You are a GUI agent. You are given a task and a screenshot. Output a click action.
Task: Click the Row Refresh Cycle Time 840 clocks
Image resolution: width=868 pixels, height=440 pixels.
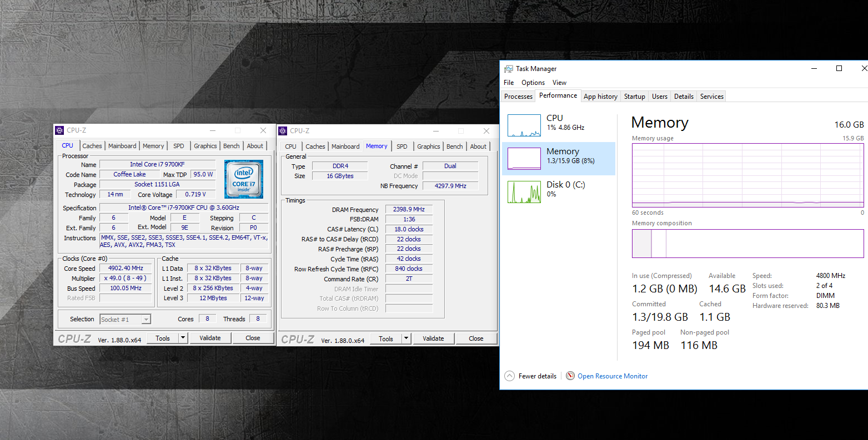coord(409,269)
